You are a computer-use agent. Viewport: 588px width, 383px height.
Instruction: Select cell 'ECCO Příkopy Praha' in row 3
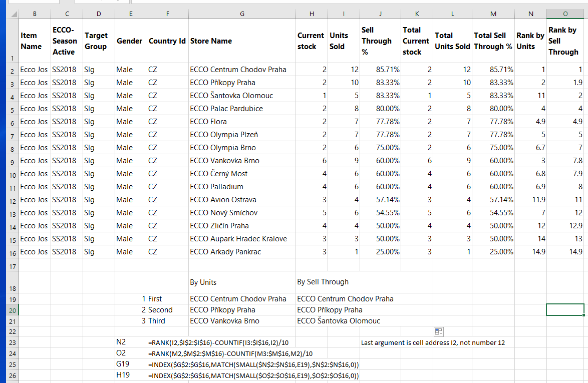point(242,83)
